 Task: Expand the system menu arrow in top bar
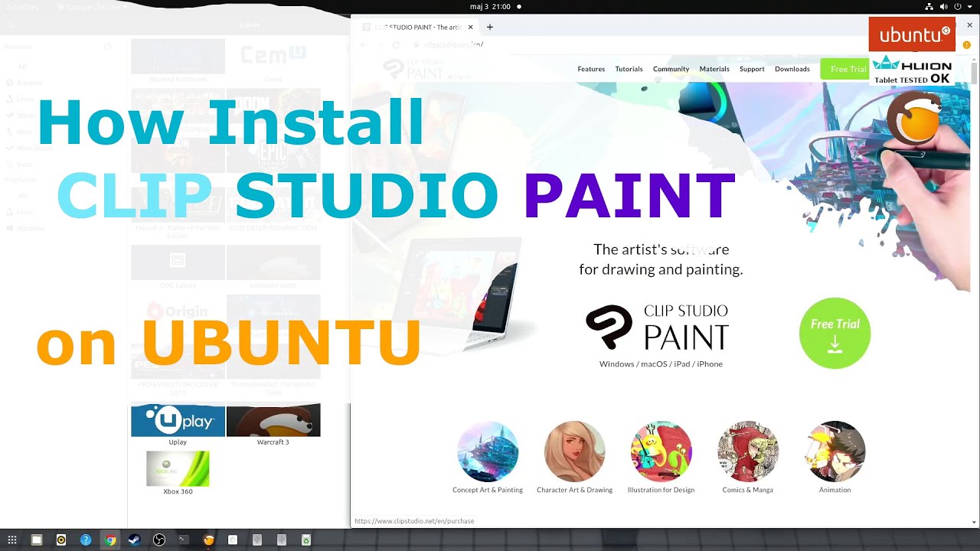(x=969, y=6)
